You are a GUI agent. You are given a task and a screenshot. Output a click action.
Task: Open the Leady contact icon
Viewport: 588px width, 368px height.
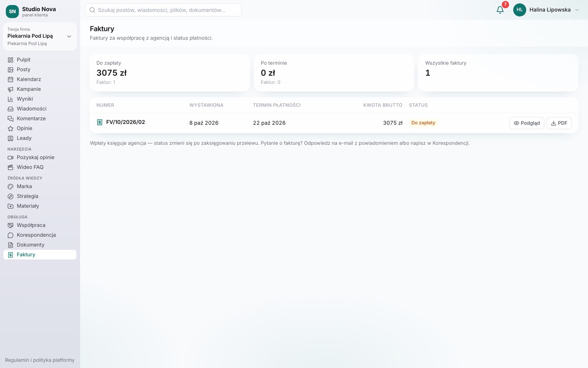pyautogui.click(x=11, y=138)
